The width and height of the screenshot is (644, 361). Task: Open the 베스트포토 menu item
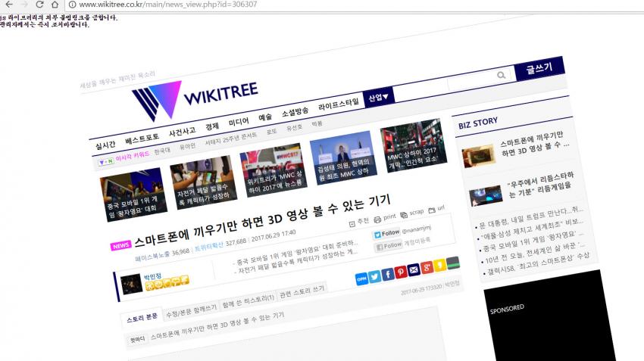[142, 138]
